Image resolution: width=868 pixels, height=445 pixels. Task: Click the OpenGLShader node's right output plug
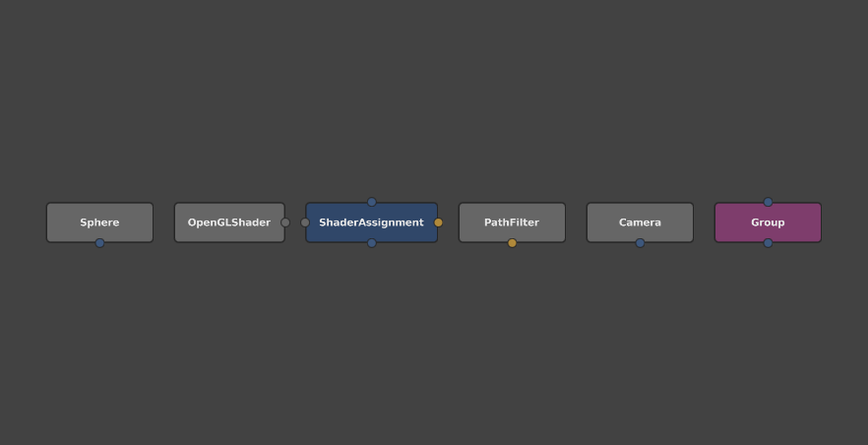click(x=285, y=222)
